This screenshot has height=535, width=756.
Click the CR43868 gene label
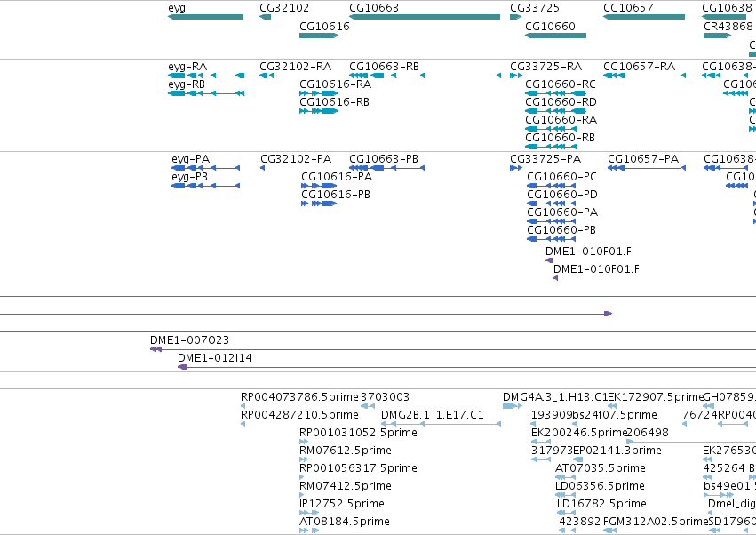[728, 26]
